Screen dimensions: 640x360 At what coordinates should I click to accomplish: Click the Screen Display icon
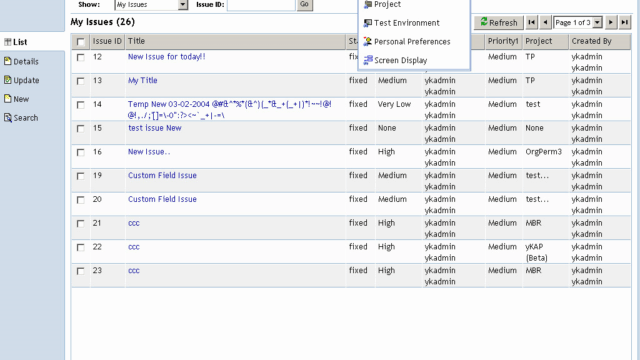pos(368,60)
